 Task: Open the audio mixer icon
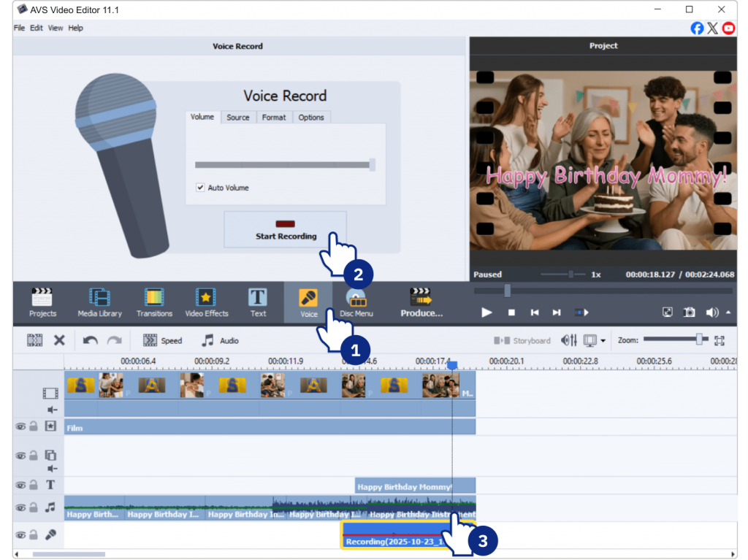pos(568,340)
